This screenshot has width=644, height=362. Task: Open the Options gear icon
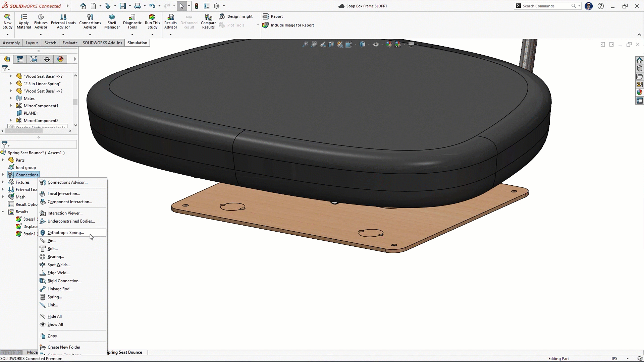(x=217, y=6)
